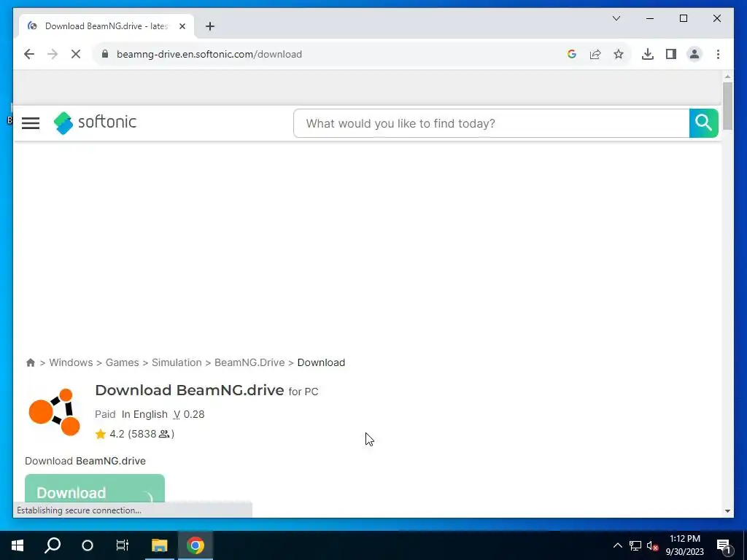
Task: Click page scrollbar down arrow
Action: pos(727,511)
